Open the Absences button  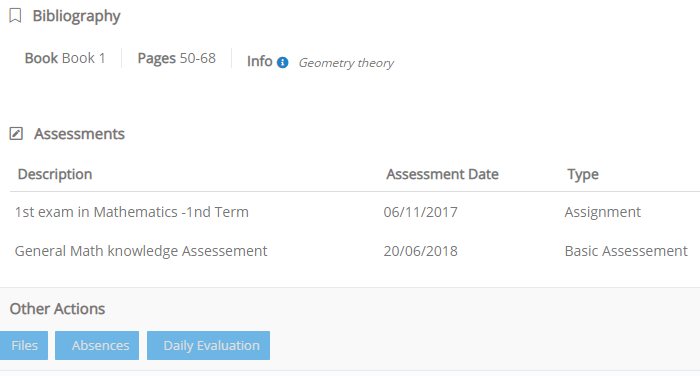97,345
